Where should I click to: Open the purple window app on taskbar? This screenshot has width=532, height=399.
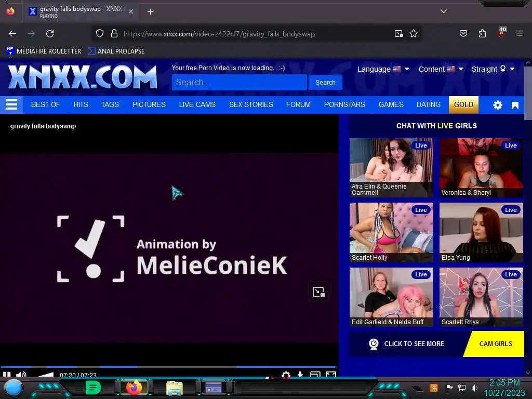tap(214, 388)
